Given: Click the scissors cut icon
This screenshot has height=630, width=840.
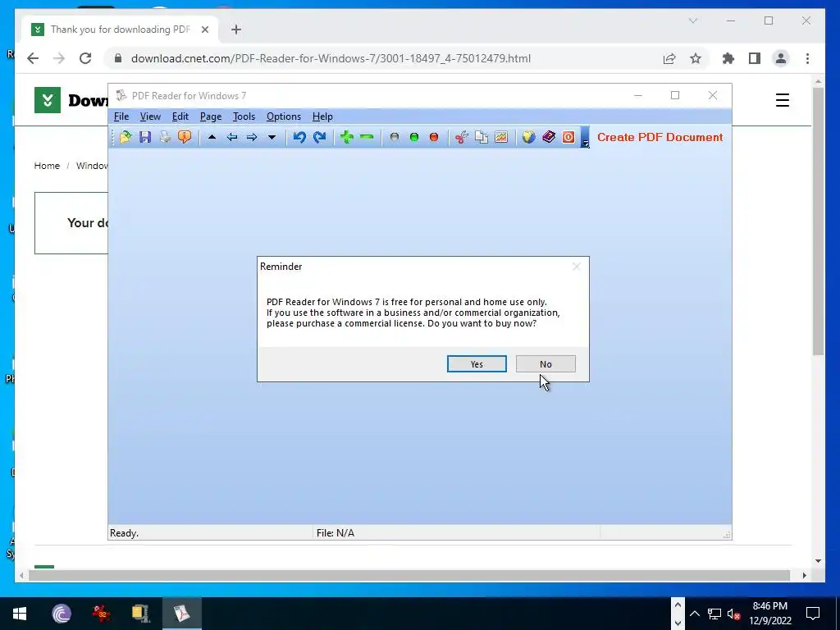Looking at the screenshot, I should [x=461, y=137].
